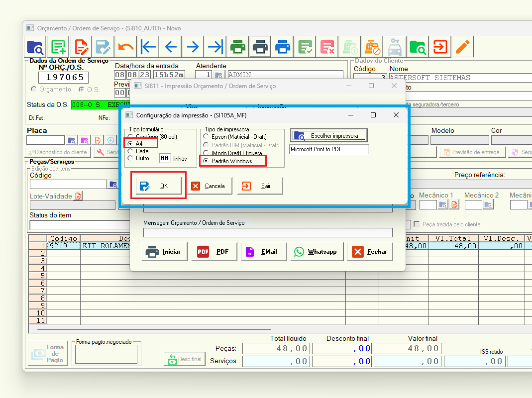
Task: Check Peça trazida pelo cliente
Action: point(417,224)
